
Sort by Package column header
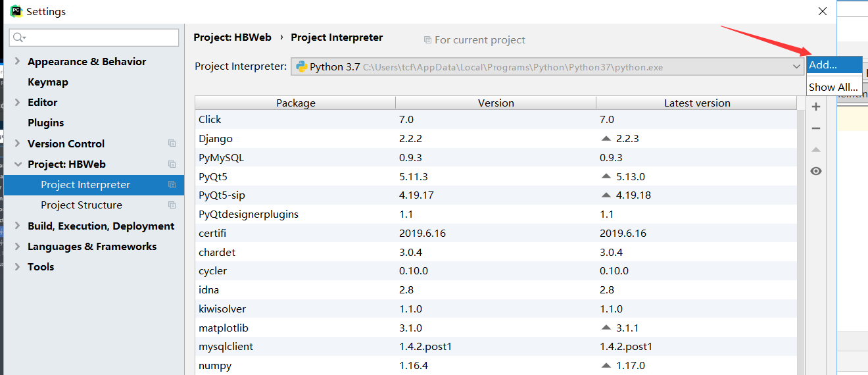coord(295,103)
